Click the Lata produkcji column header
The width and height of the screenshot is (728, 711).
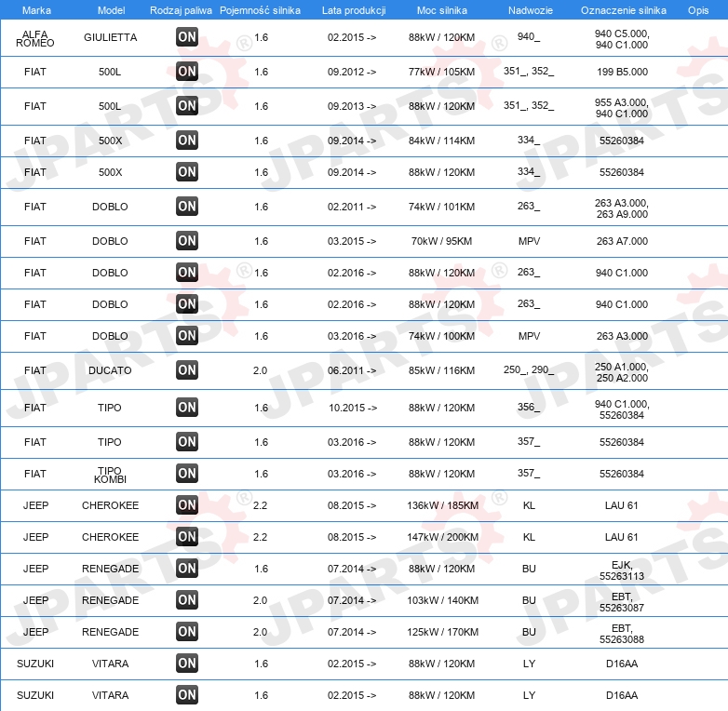click(354, 10)
